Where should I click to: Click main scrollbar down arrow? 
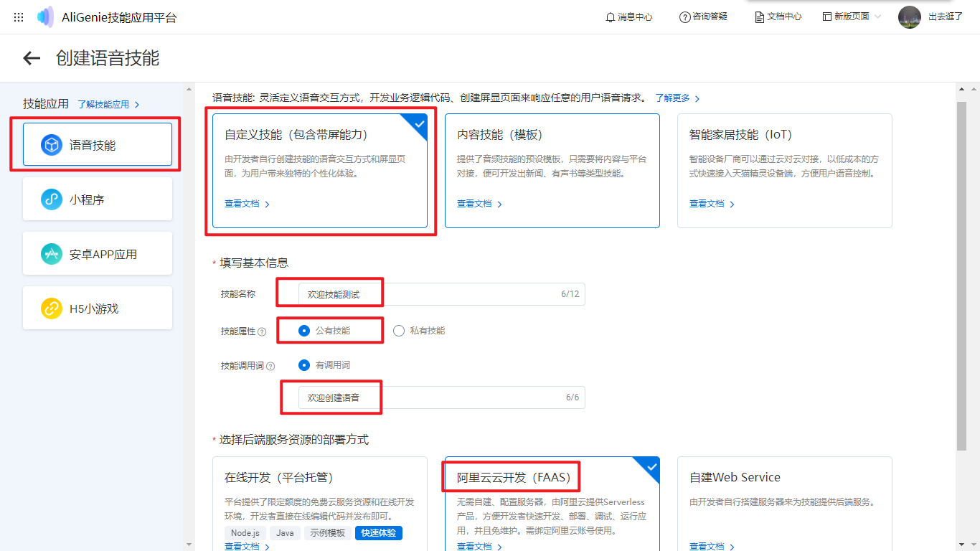click(x=961, y=544)
